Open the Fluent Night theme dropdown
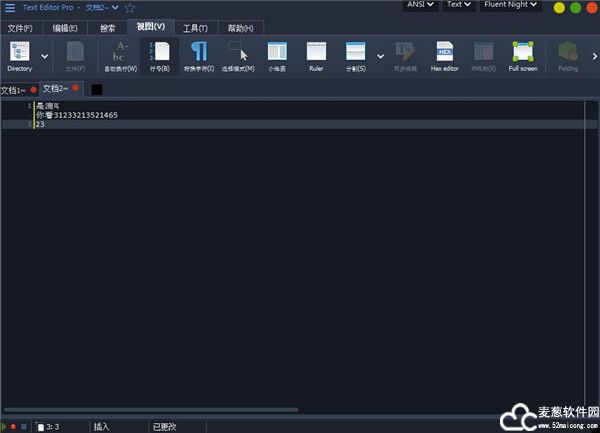This screenshot has height=433, width=600. 511,6
